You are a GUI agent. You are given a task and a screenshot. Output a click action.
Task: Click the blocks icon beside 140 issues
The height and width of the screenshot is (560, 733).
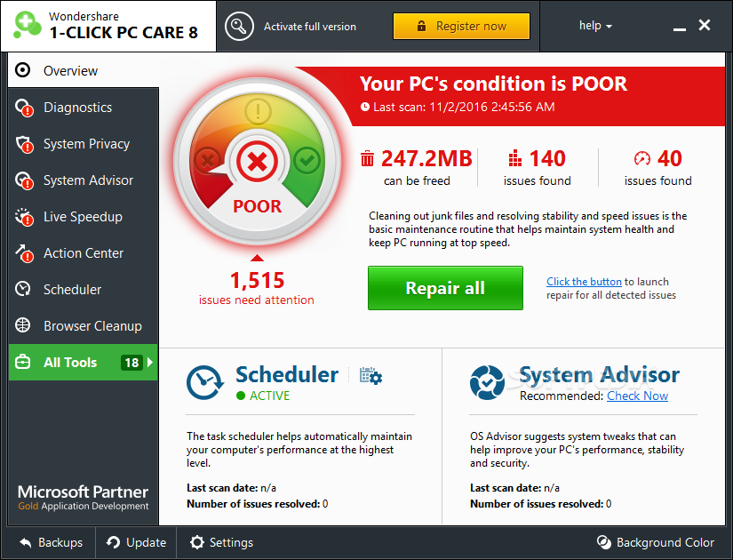514,158
